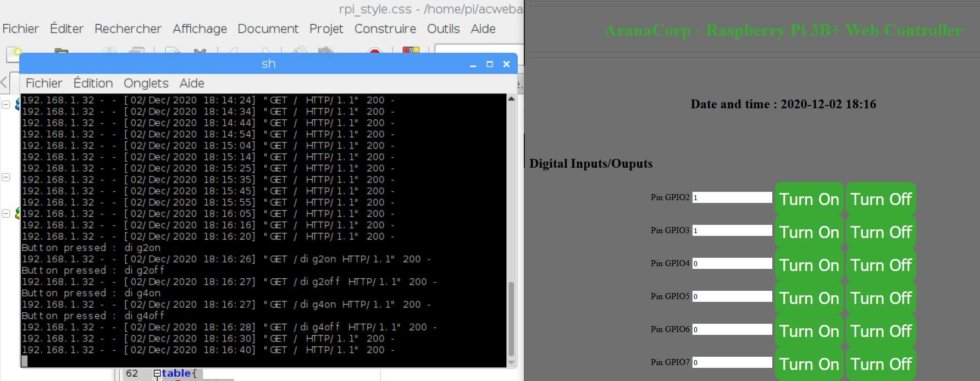Click the terminal scrollbar thumb

click(511, 319)
